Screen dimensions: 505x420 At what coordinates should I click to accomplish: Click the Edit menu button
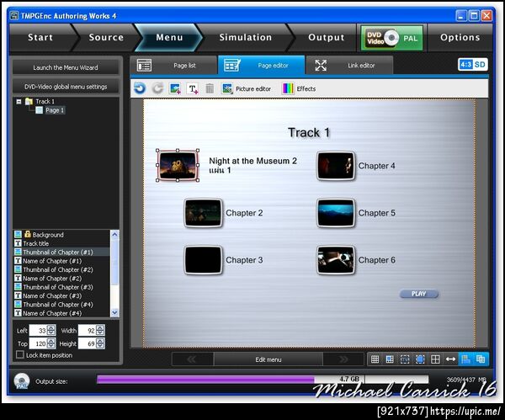coord(268,359)
